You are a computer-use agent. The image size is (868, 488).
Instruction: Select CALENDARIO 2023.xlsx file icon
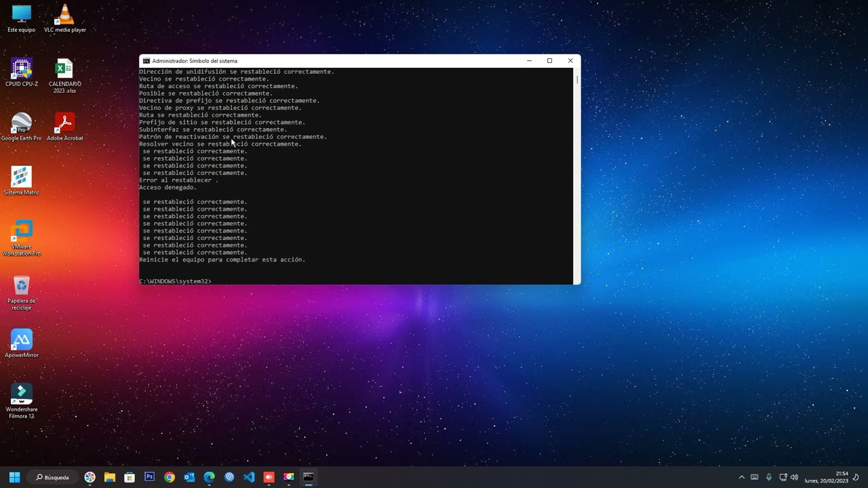pyautogui.click(x=64, y=76)
